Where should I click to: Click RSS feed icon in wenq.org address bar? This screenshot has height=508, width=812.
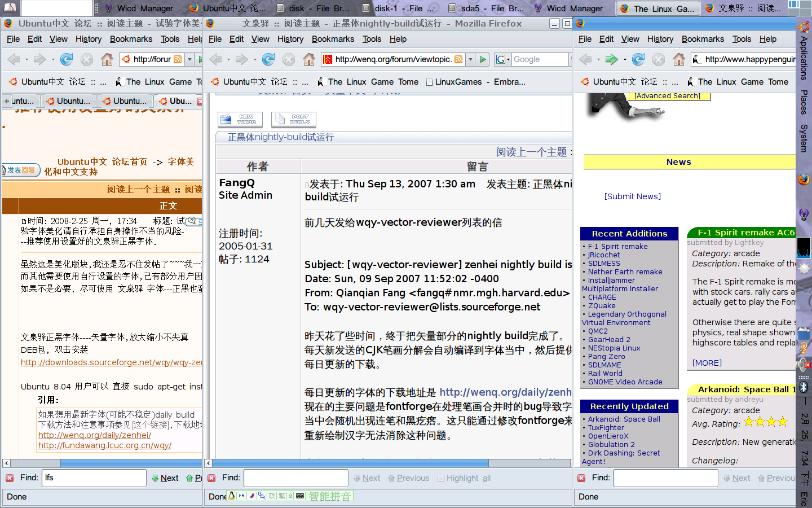[458, 59]
